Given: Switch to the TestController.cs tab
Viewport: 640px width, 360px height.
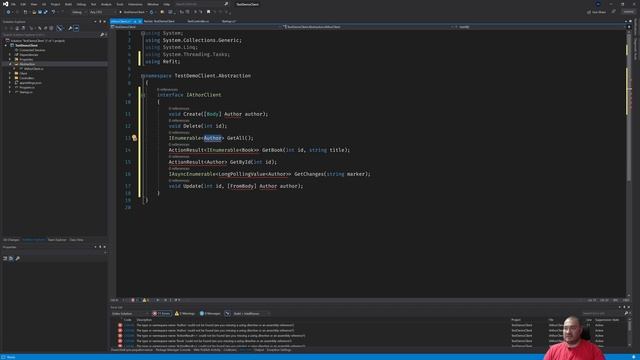Looking at the screenshot, I should click(198, 21).
